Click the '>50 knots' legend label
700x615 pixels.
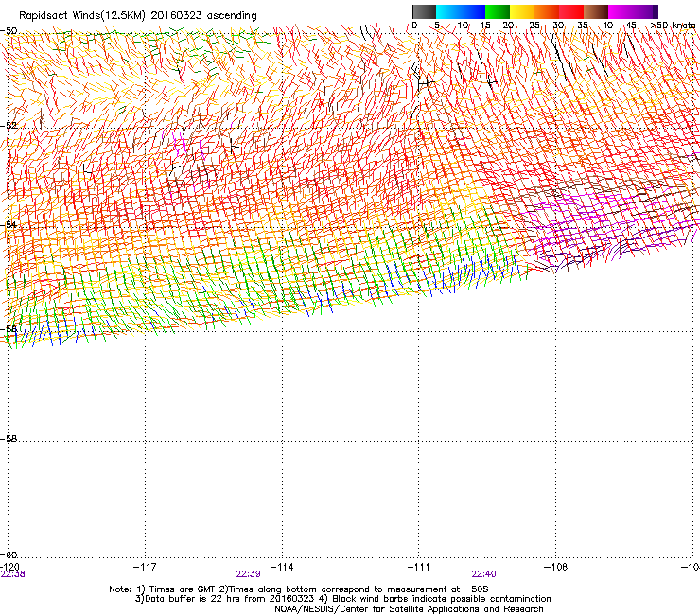point(673,26)
